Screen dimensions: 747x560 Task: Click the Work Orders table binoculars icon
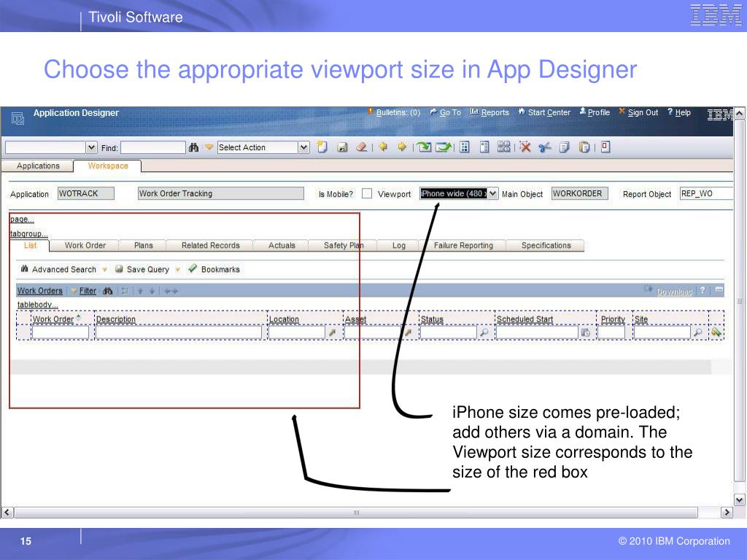click(x=108, y=291)
